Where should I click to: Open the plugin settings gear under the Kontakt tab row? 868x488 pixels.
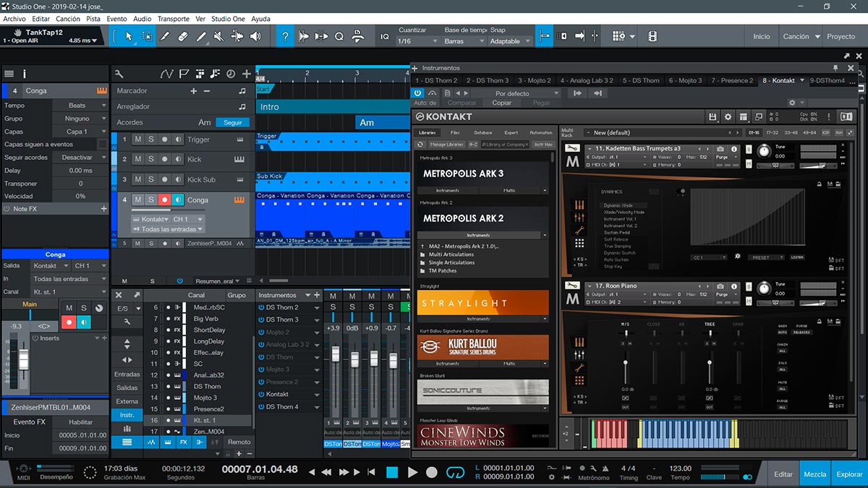click(x=792, y=103)
